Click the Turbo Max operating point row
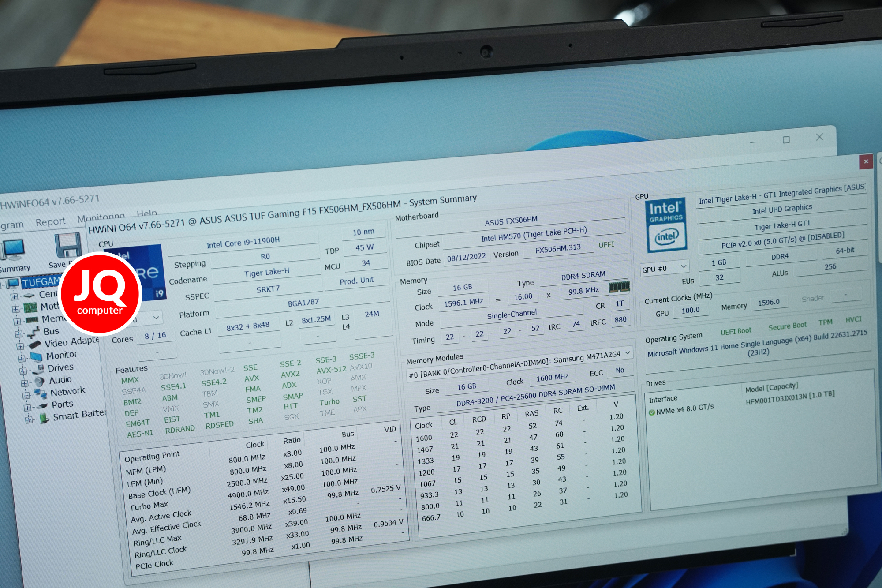 coord(265,496)
